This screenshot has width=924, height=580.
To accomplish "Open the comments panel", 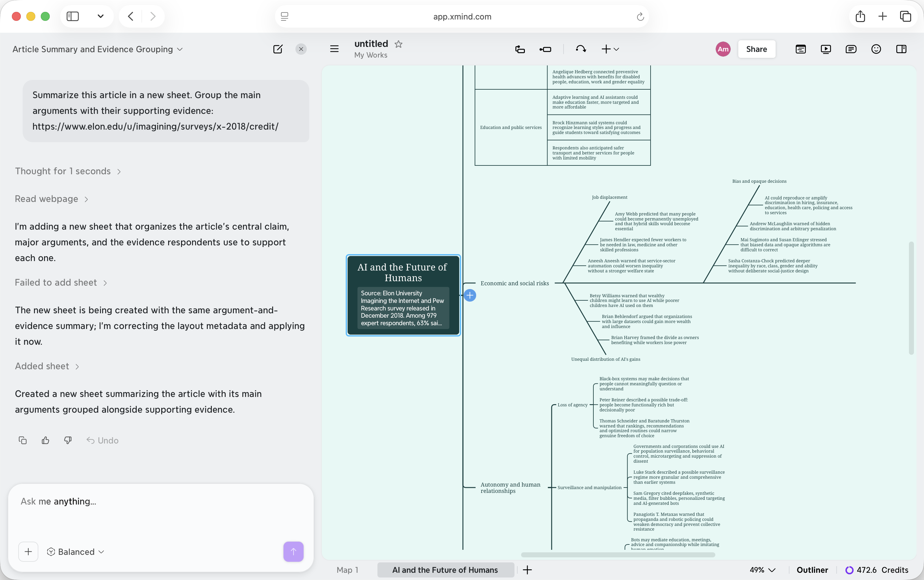I will pyautogui.click(x=851, y=49).
